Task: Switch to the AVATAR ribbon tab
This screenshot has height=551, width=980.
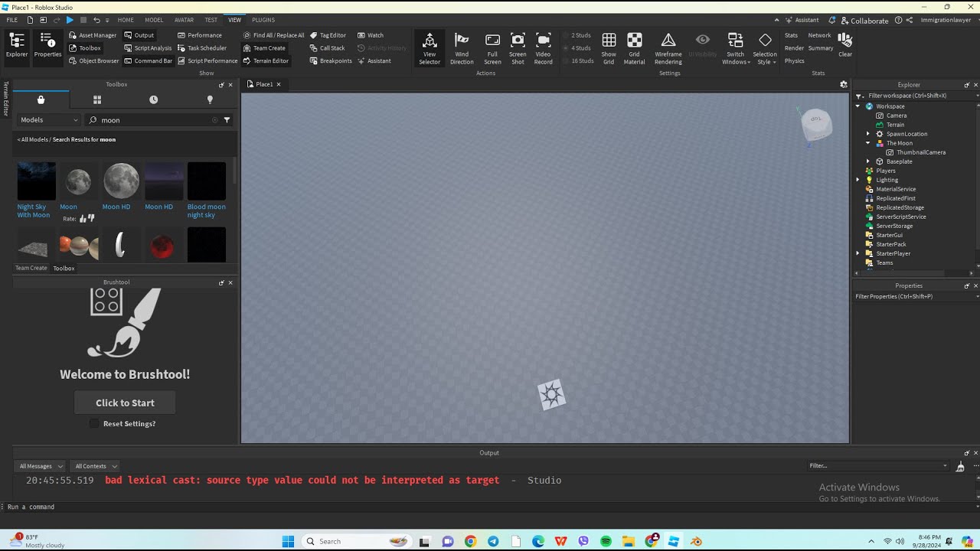Action: tap(184, 20)
